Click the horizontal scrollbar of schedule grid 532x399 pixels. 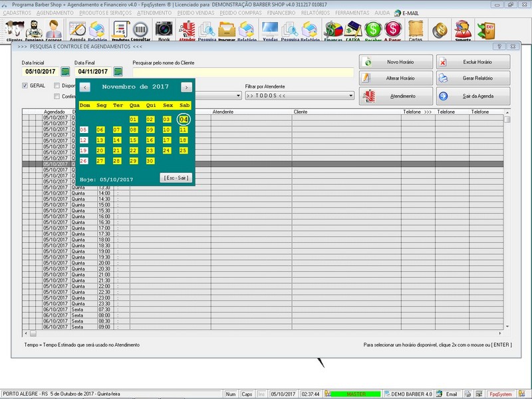click(263, 333)
